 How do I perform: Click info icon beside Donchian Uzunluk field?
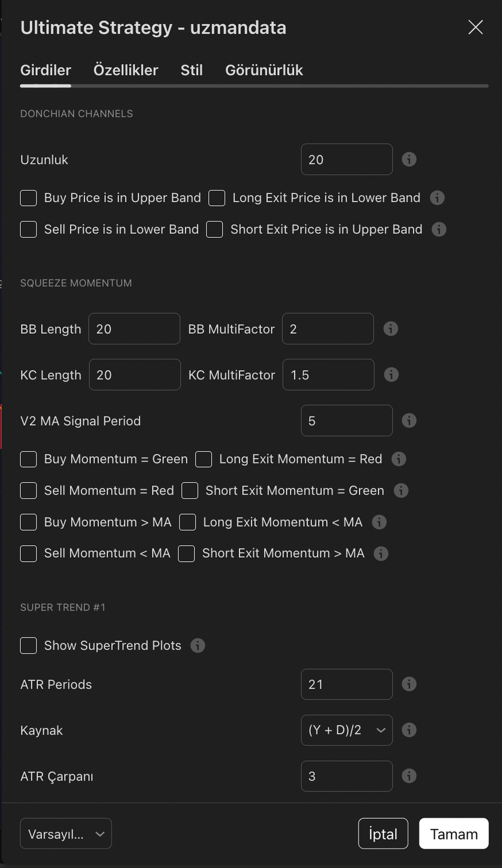409,159
